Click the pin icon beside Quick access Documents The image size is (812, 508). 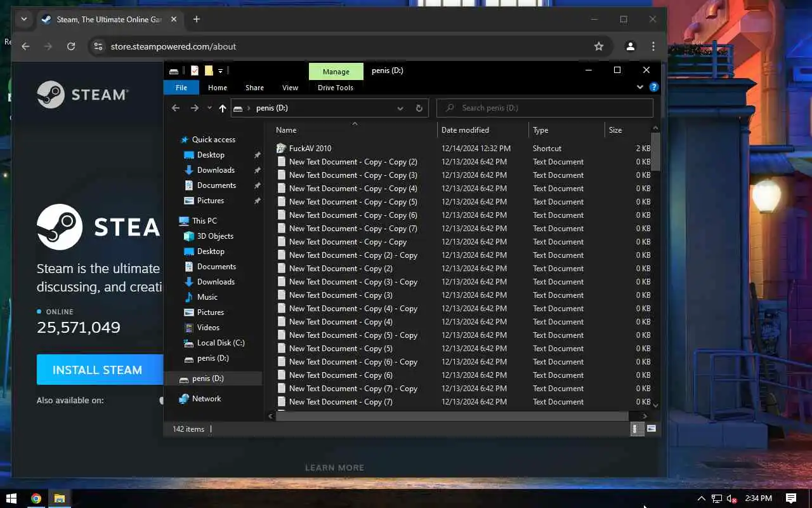click(257, 185)
